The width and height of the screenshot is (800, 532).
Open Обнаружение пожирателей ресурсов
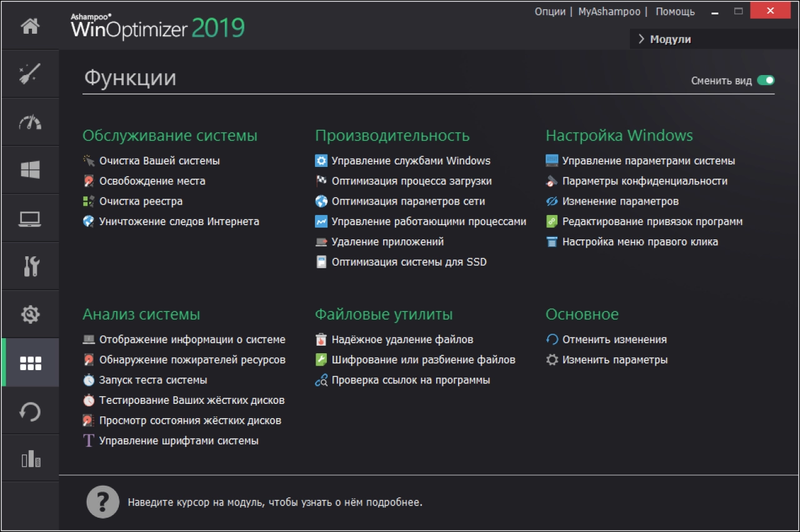tap(192, 360)
